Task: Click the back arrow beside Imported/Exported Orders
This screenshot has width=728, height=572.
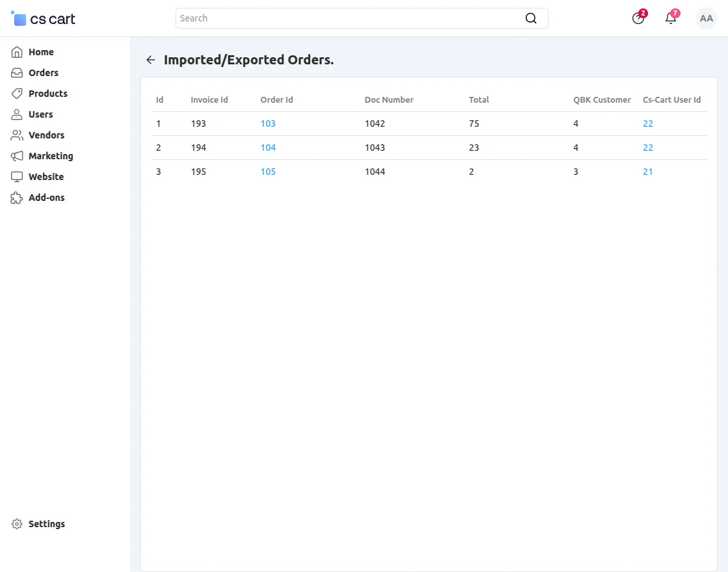Action: pos(151,60)
